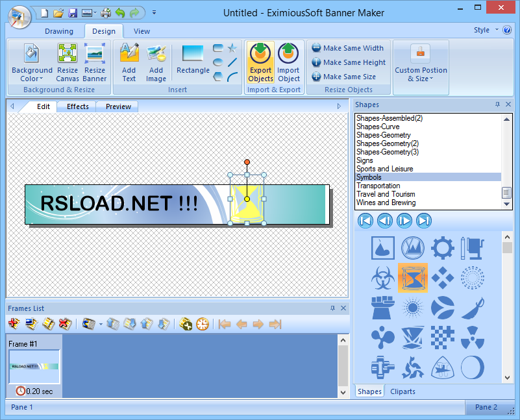Add a new frame in Frames List
The height and width of the screenshot is (420, 520).
pyautogui.click(x=14, y=324)
